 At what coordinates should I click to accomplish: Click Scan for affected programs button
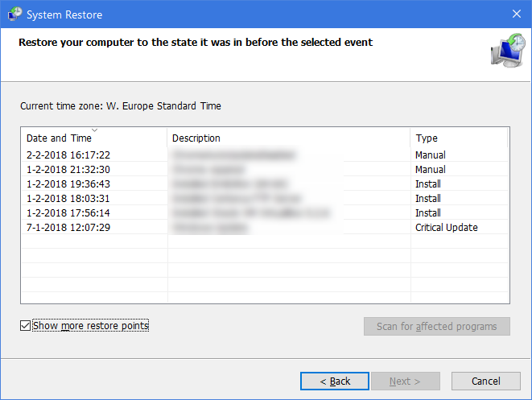[437, 327]
